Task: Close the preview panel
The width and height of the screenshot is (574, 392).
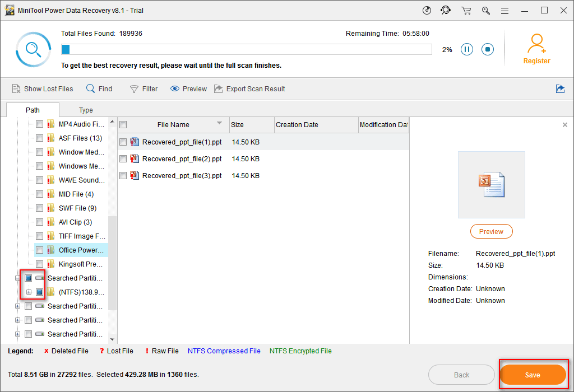Action: pos(565,125)
